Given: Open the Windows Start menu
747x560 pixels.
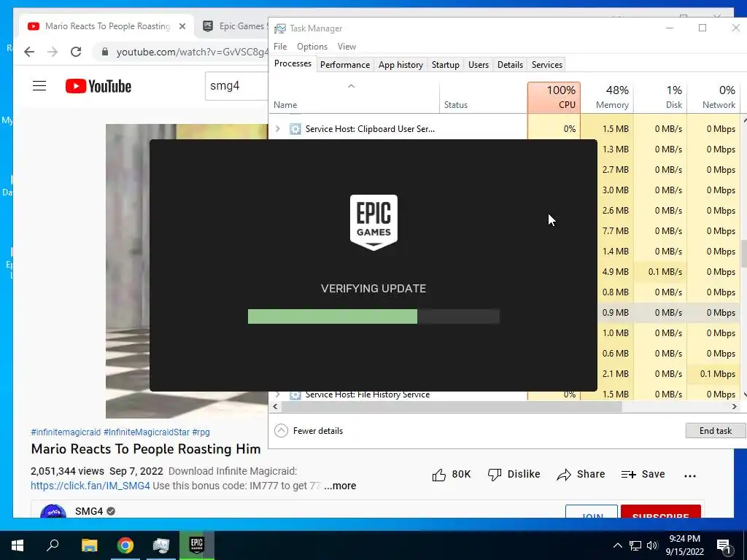Looking at the screenshot, I should pyautogui.click(x=18, y=545).
